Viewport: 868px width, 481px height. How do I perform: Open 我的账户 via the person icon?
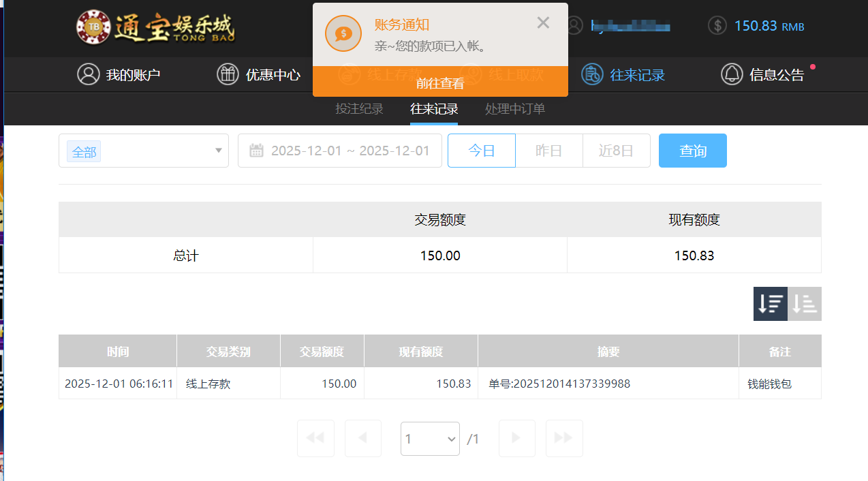click(x=89, y=75)
